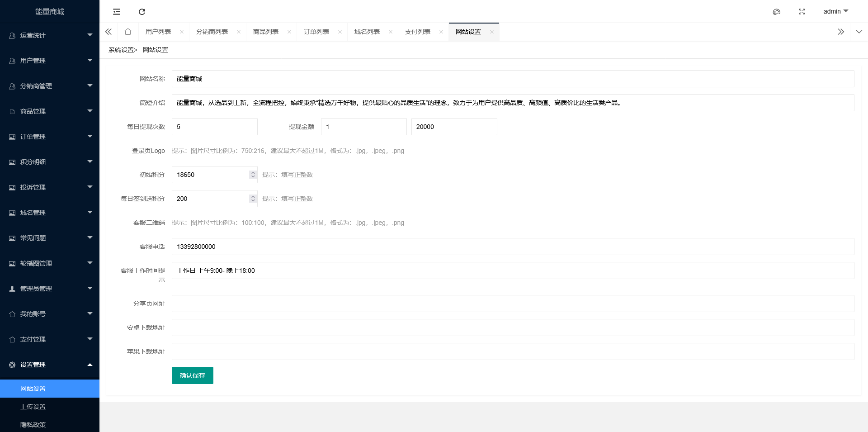Viewport: 868px width, 432px height.
Task: Collapse the 设置管理 sidebar menu
Action: 50,365
